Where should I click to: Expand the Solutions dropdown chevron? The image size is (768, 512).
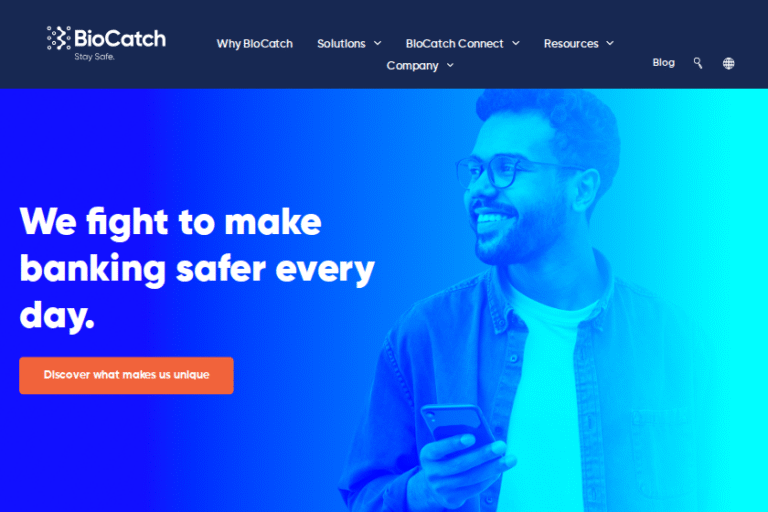(x=378, y=44)
